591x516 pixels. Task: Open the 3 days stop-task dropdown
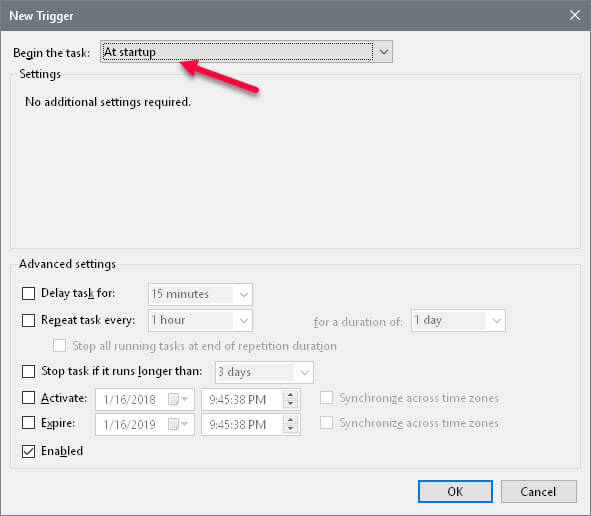(264, 372)
